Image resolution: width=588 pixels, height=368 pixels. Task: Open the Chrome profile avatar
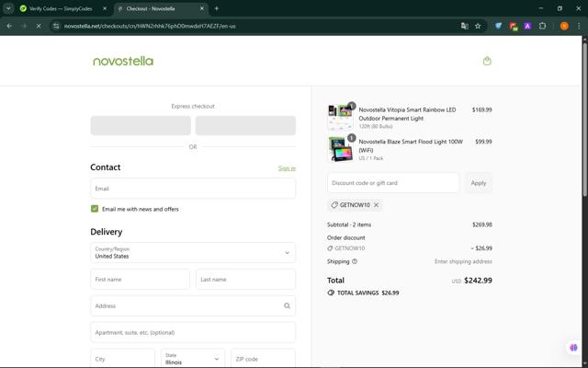point(564,26)
